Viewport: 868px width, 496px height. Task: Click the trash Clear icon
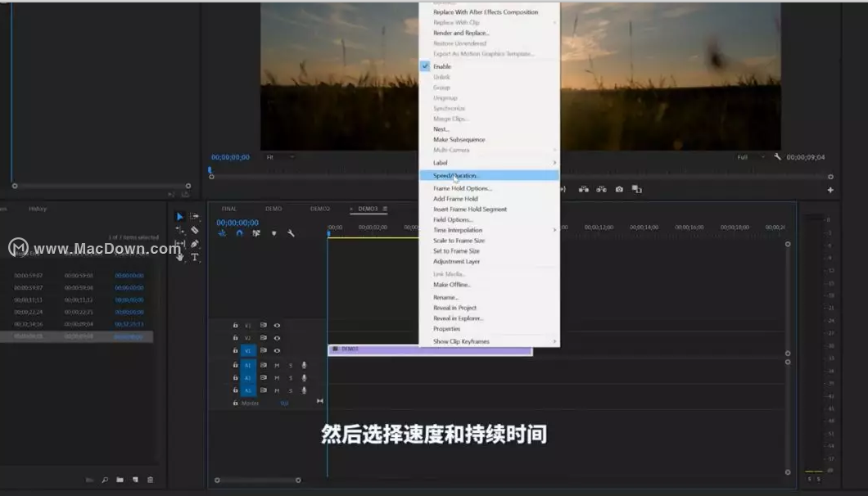click(x=150, y=480)
